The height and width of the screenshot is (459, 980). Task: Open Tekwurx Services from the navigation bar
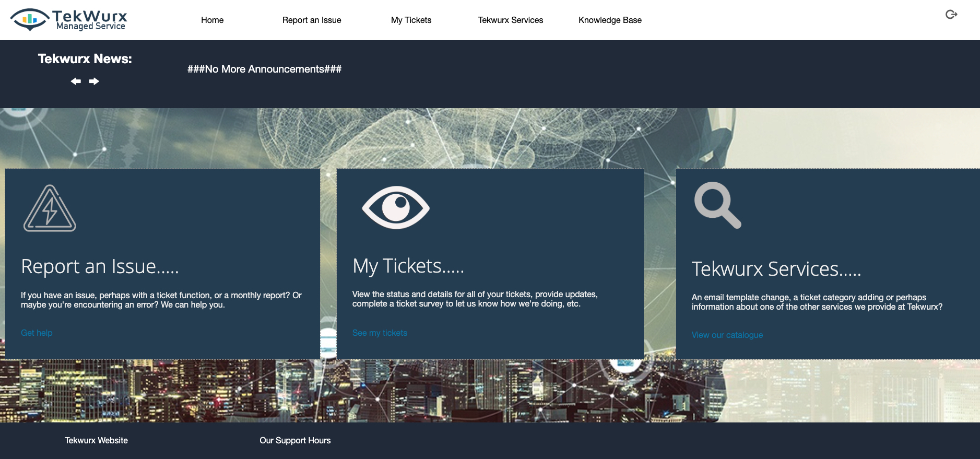click(510, 20)
